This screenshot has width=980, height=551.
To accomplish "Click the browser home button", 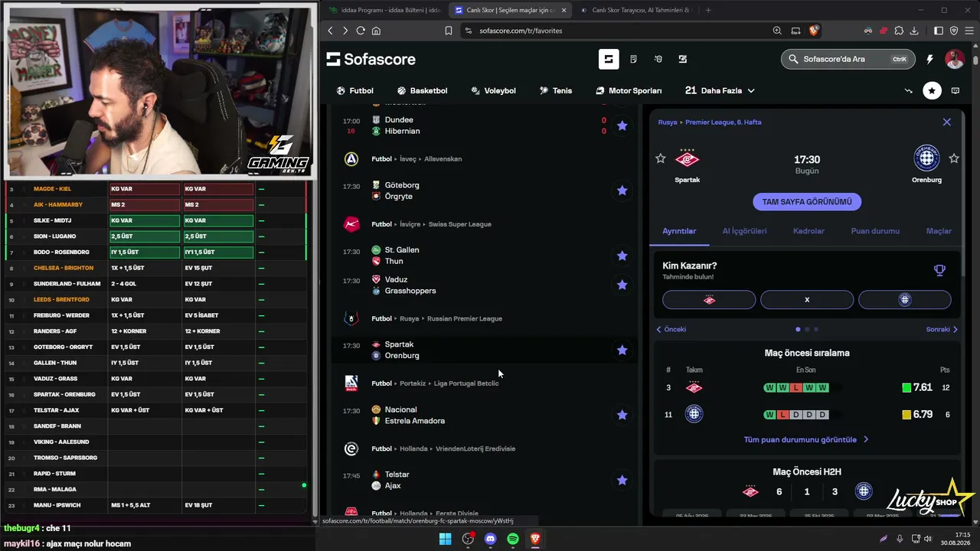I will coord(376,31).
